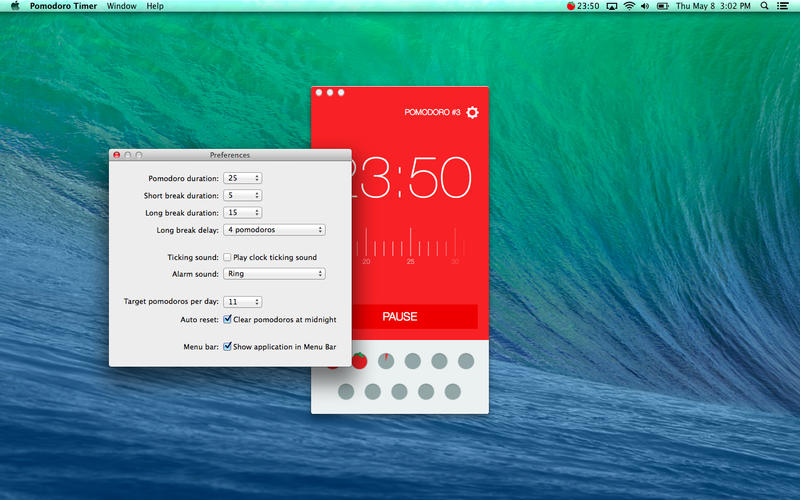
Task: Change Target pomodoros per day dropdown
Action: point(243,301)
